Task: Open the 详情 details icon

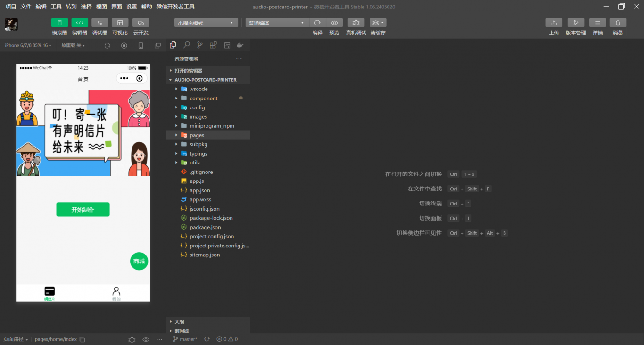Action: 597,23
